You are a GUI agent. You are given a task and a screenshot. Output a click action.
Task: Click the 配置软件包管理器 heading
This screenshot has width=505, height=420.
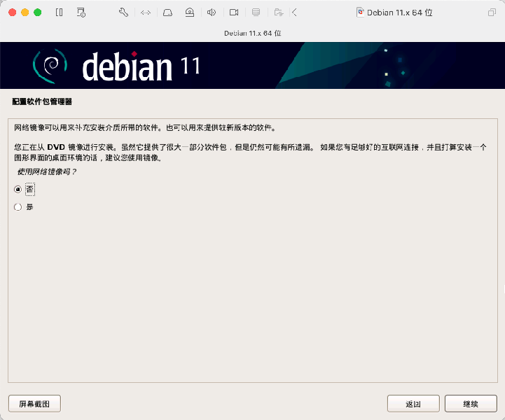(x=42, y=101)
